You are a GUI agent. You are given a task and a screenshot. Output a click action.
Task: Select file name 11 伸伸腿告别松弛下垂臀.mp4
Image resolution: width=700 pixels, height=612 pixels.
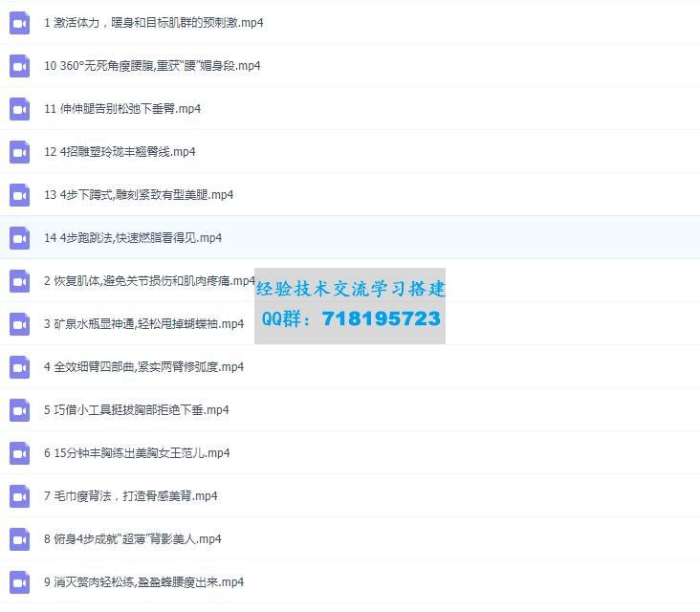122,108
